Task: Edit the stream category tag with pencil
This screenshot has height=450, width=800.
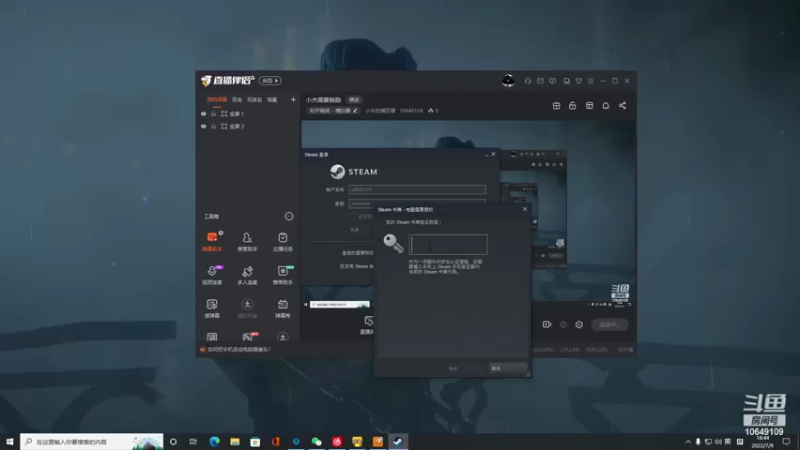Action: (x=333, y=110)
